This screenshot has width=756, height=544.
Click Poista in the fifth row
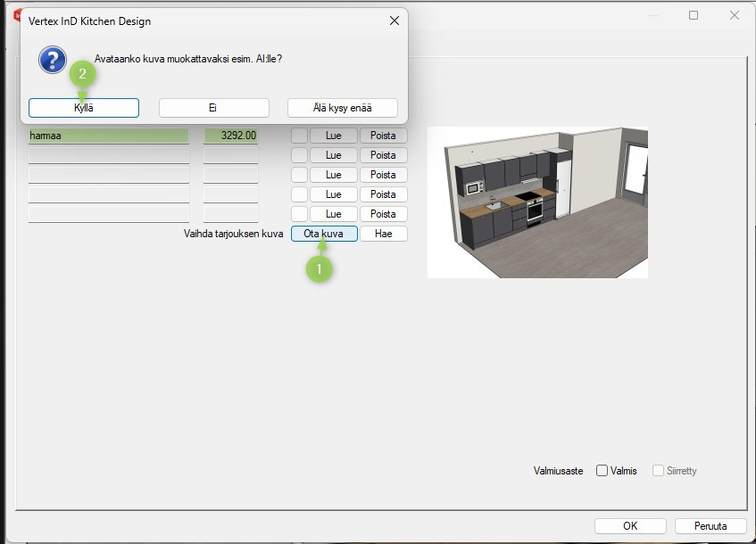click(x=383, y=214)
